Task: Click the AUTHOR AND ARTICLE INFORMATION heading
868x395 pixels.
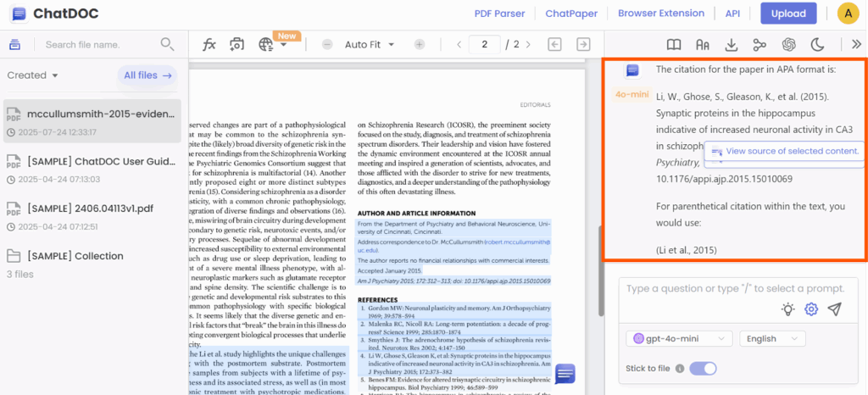Action: click(x=416, y=213)
